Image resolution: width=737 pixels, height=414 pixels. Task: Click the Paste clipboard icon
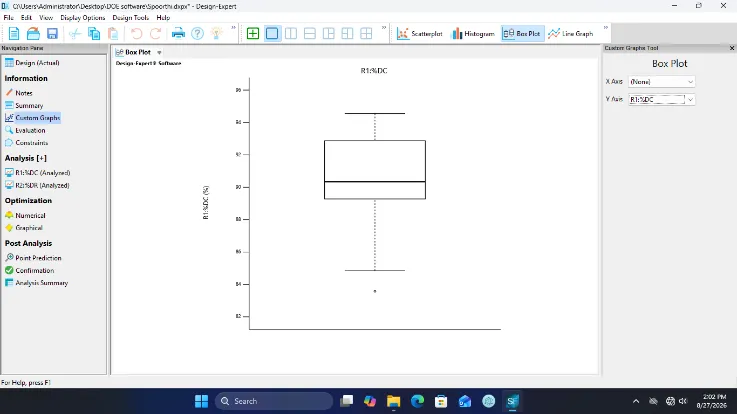pyautogui.click(x=113, y=33)
